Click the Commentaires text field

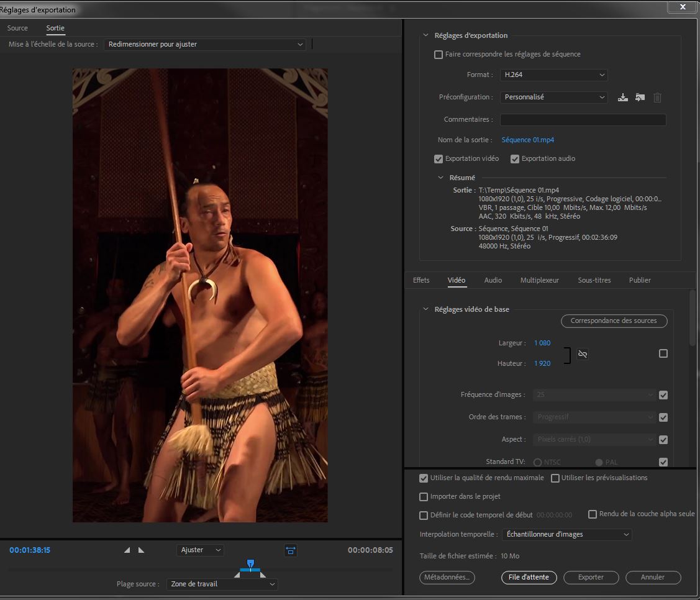coord(583,120)
